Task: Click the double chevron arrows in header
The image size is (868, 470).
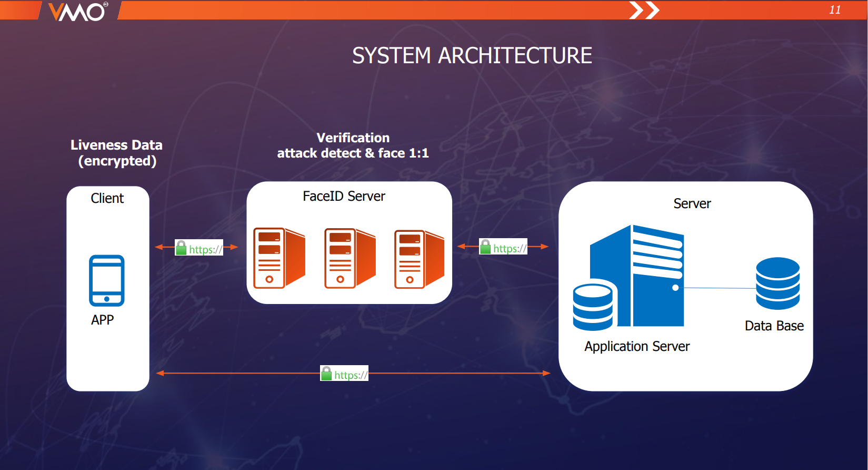Action: (644, 10)
